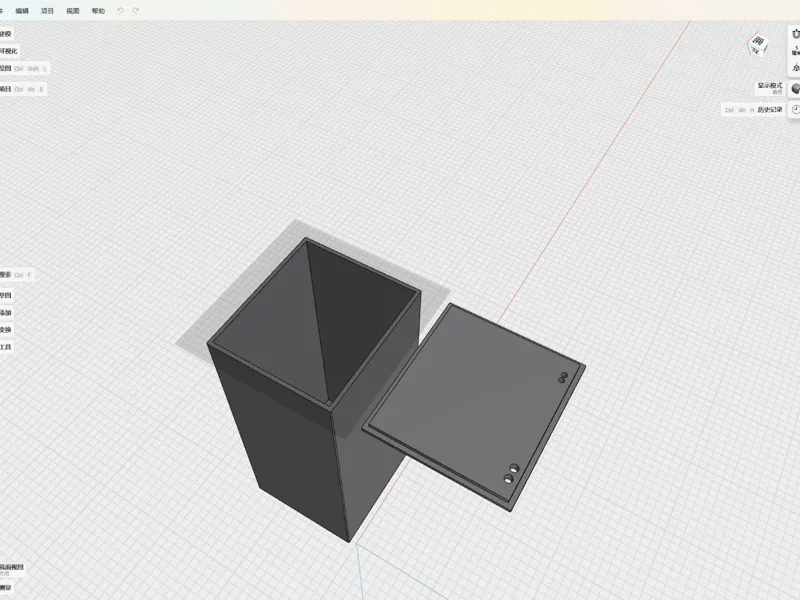The width and height of the screenshot is (800, 600).
Task: Click the display mode sphere icon
Action: 795,89
